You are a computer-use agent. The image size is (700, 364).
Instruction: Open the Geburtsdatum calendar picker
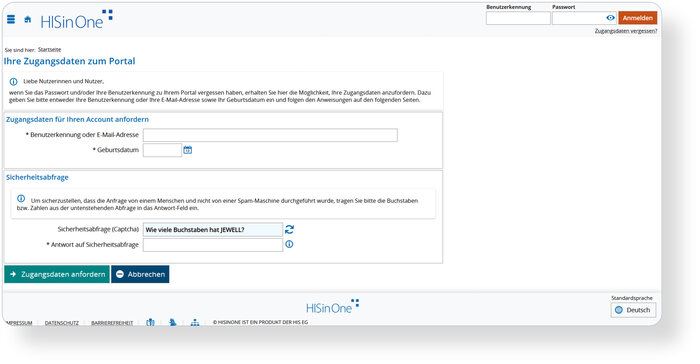coord(188,150)
